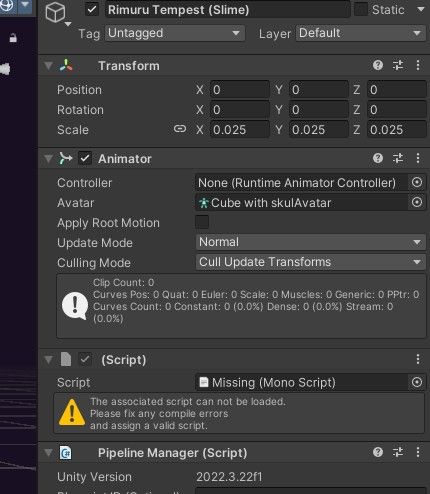Open object picker for Avatar field

(417, 202)
